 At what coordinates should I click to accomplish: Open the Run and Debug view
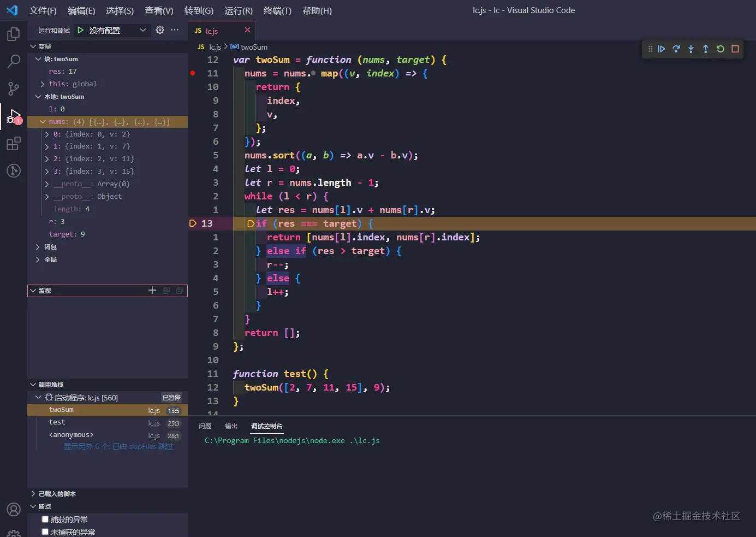[13, 116]
